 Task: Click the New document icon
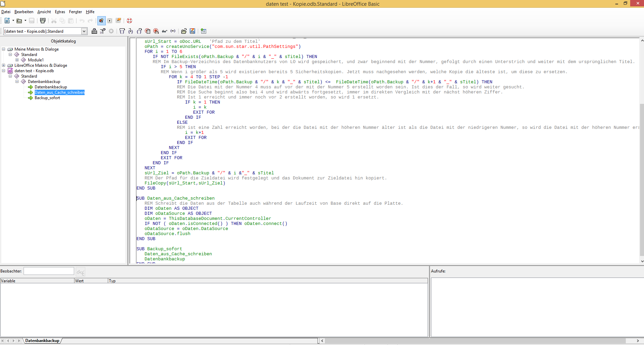[x=7, y=21]
